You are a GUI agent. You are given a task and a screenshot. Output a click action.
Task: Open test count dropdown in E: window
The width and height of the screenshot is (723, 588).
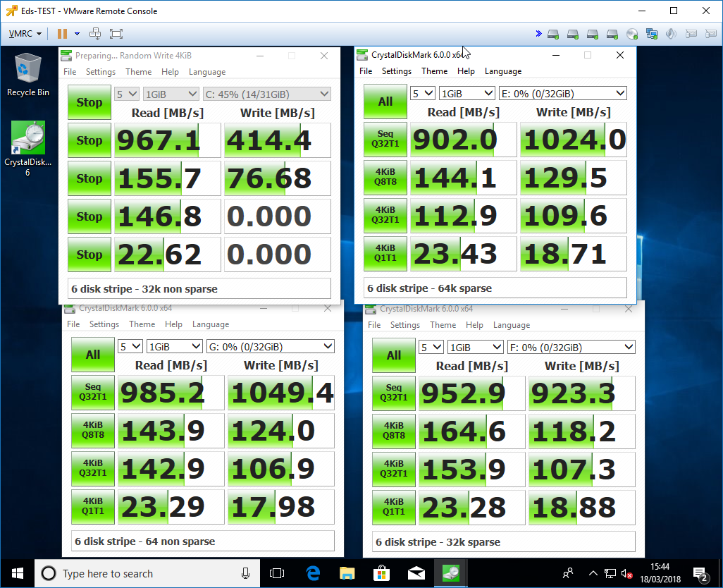click(423, 94)
